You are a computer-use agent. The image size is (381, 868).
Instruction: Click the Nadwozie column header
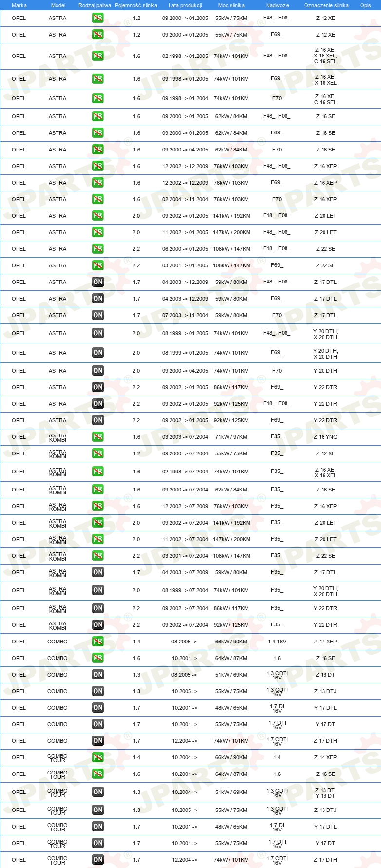[278, 5]
